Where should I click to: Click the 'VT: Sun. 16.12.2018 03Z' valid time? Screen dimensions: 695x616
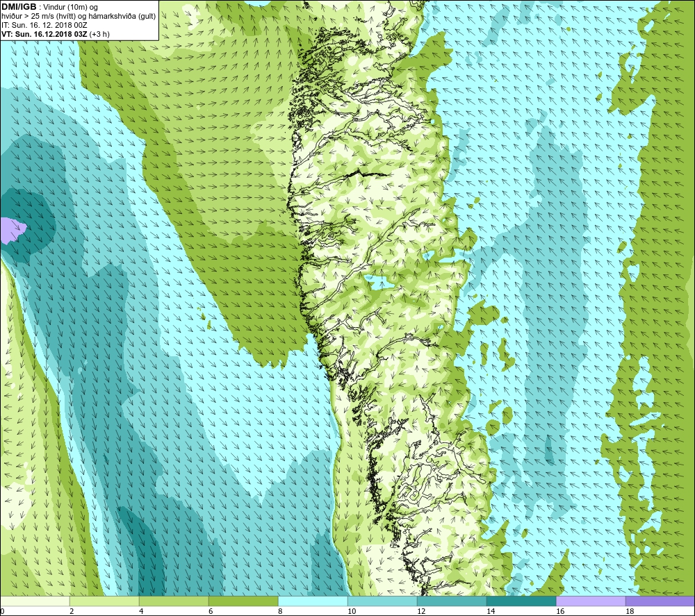coord(44,34)
